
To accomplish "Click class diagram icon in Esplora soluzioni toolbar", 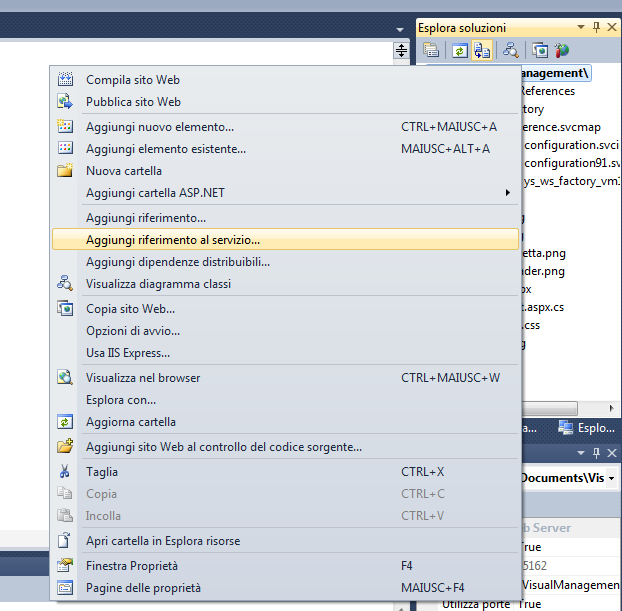I will tap(511, 50).
